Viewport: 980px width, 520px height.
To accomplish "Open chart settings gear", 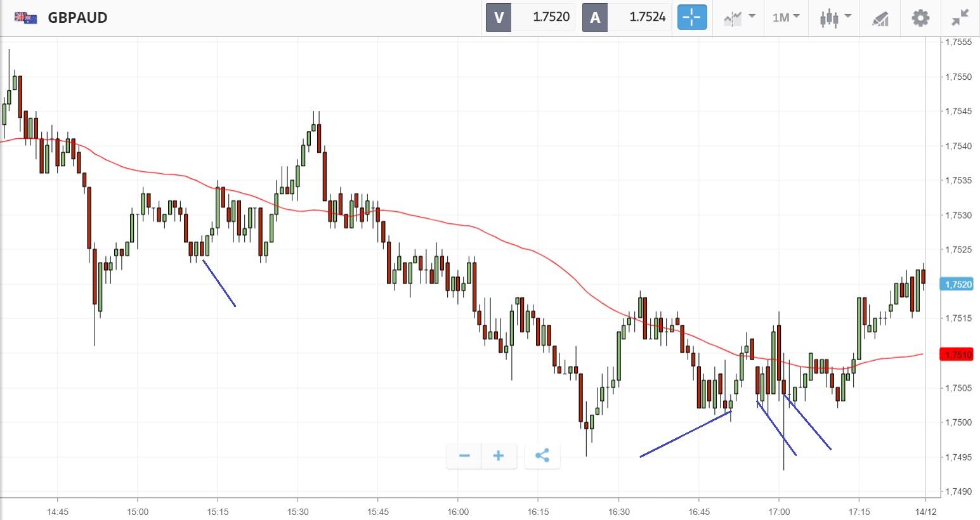I will tap(920, 17).
